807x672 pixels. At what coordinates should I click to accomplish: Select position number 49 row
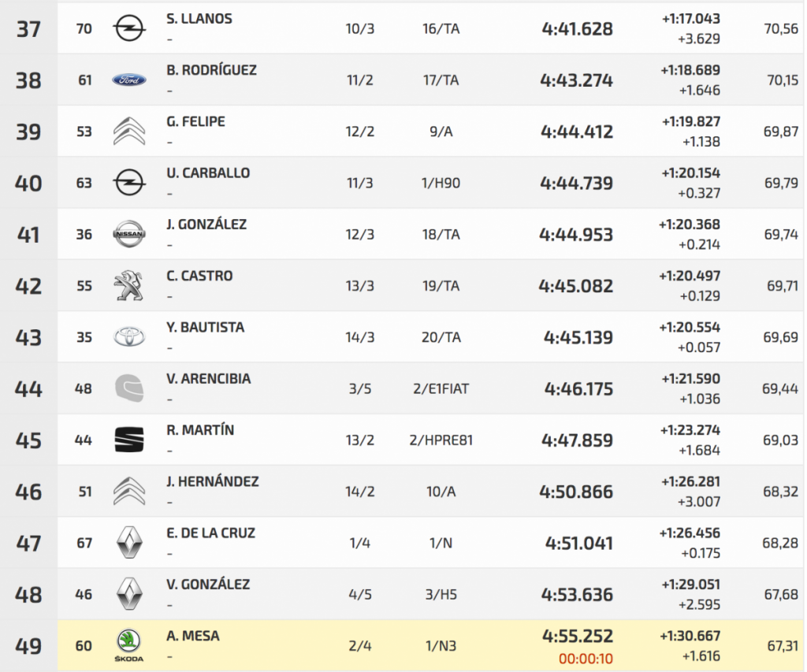coord(28,646)
